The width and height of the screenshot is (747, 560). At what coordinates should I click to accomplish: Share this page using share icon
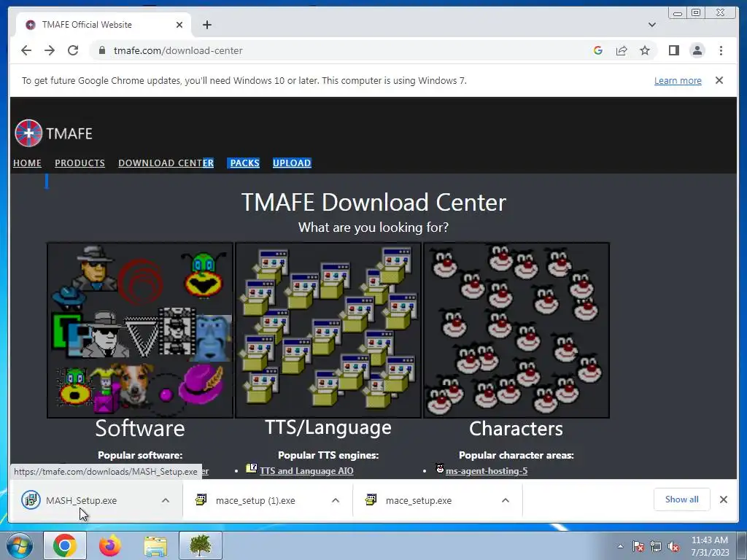[x=622, y=50]
